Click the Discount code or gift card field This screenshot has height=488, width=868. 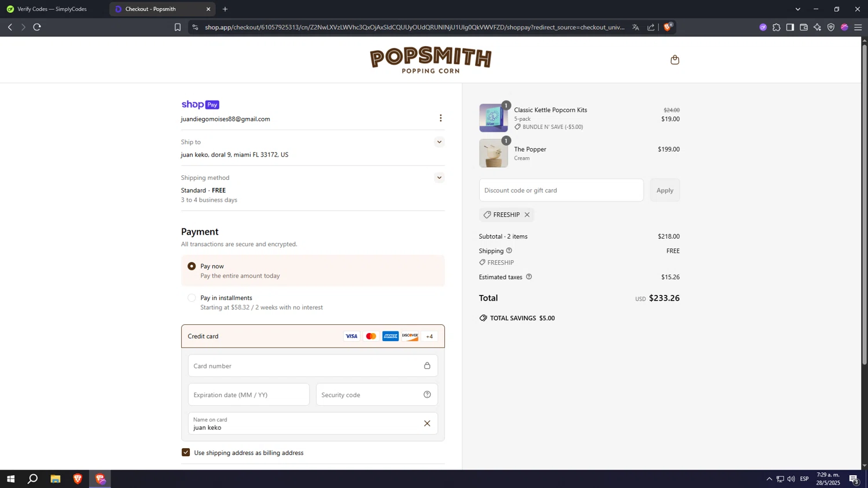tap(561, 190)
